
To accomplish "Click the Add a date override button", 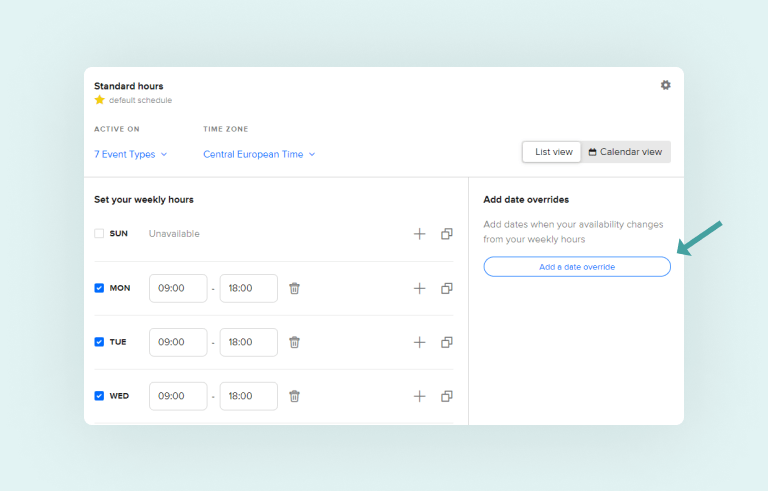I will pos(577,267).
